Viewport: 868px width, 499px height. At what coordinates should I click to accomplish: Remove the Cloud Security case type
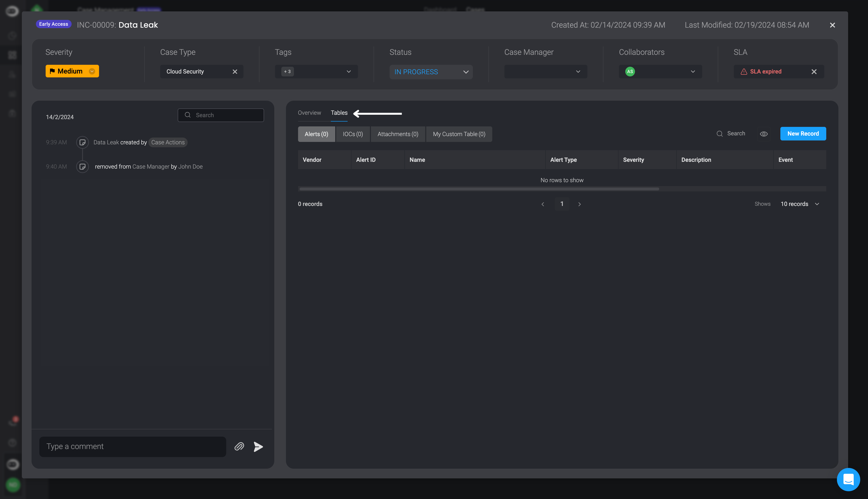(235, 72)
